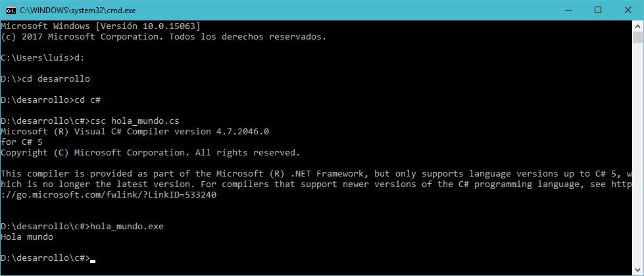This screenshot has width=644, height=276.
Task: Open the cmd.exe system menu icon
Action: point(11,10)
